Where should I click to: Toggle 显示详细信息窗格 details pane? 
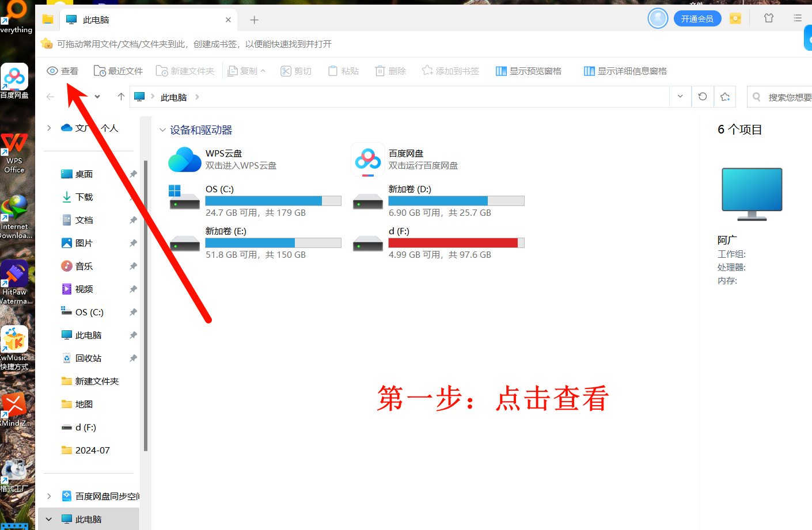pyautogui.click(x=625, y=71)
